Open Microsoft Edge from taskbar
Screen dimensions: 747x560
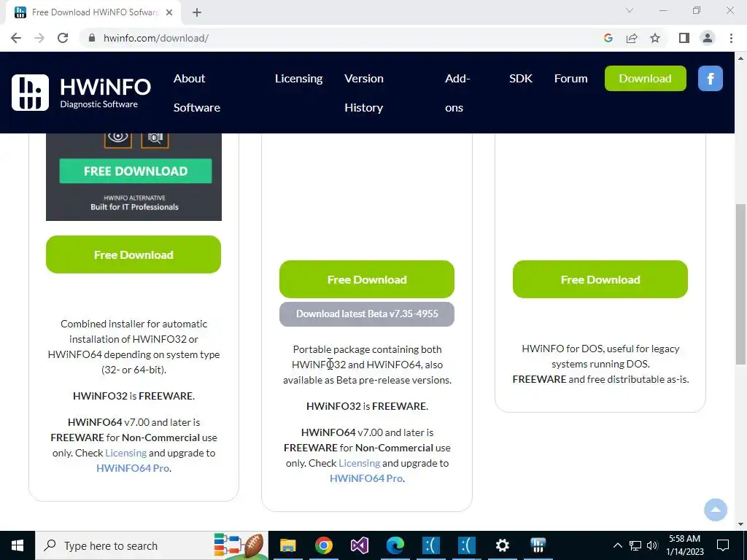395,545
